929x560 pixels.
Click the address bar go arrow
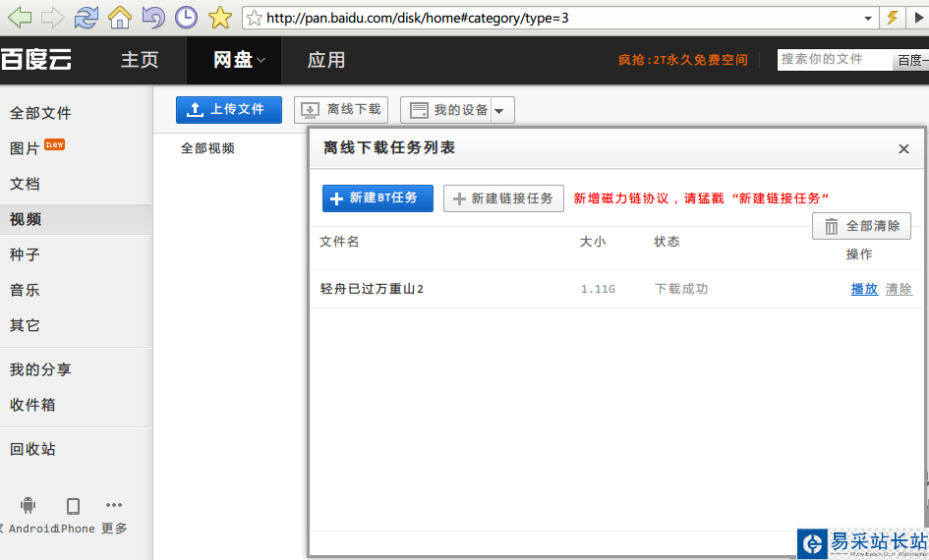(919, 18)
